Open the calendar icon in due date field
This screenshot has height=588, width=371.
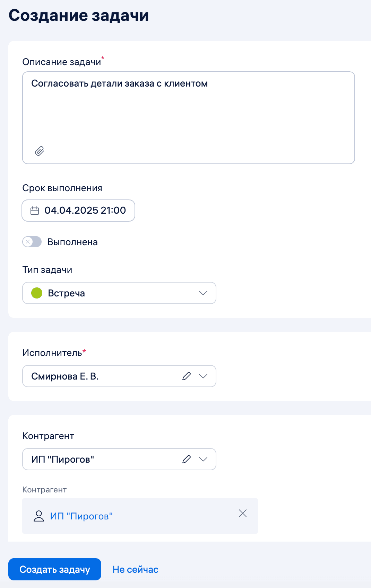click(34, 211)
